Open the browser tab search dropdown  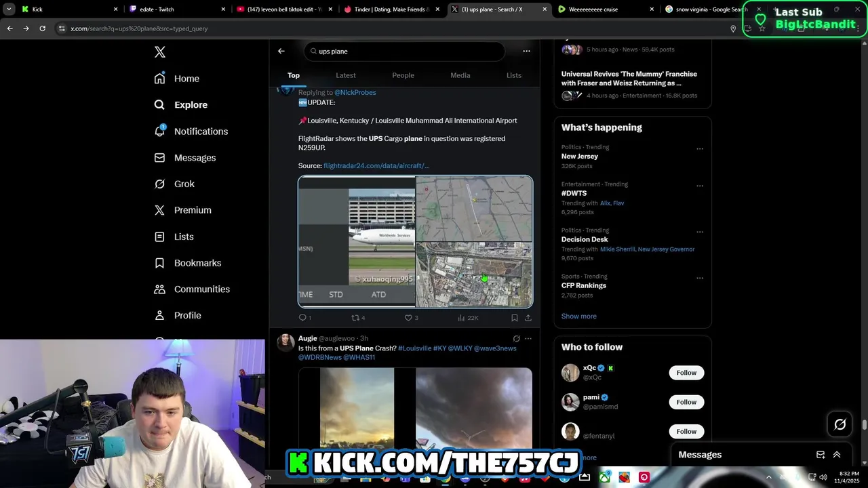tap(9, 9)
